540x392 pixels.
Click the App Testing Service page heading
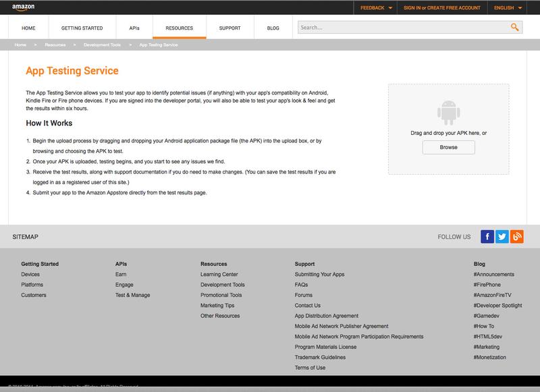[72, 71]
